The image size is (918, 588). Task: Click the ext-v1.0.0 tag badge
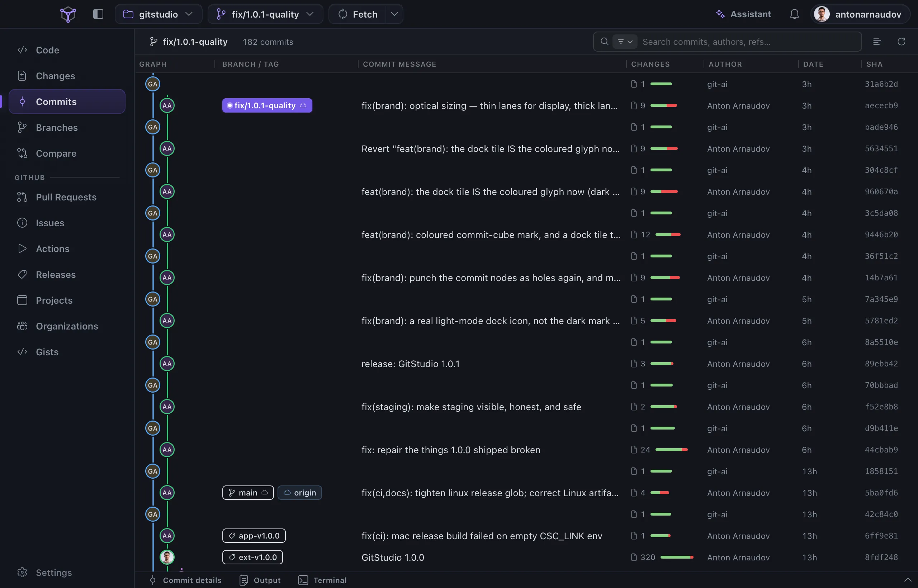[x=252, y=557]
